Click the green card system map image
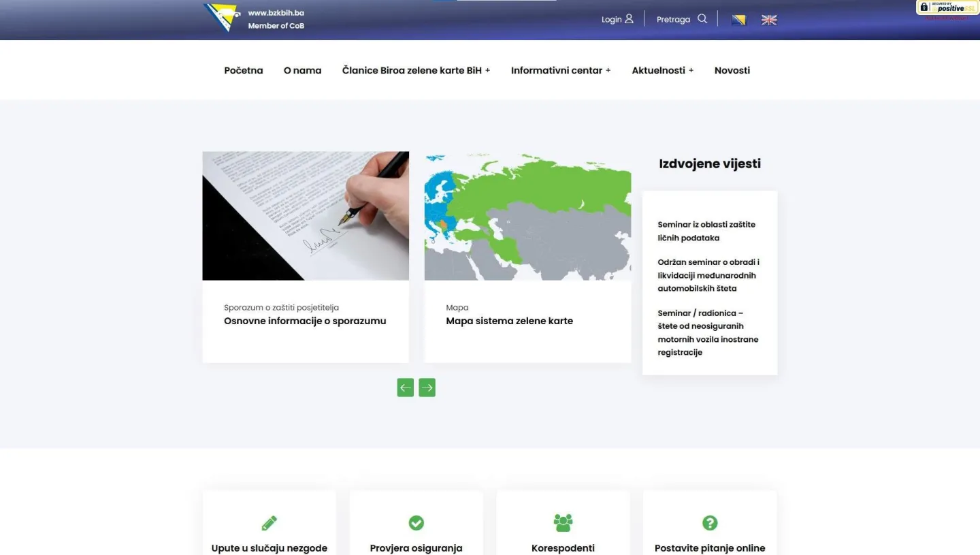 coord(527,216)
